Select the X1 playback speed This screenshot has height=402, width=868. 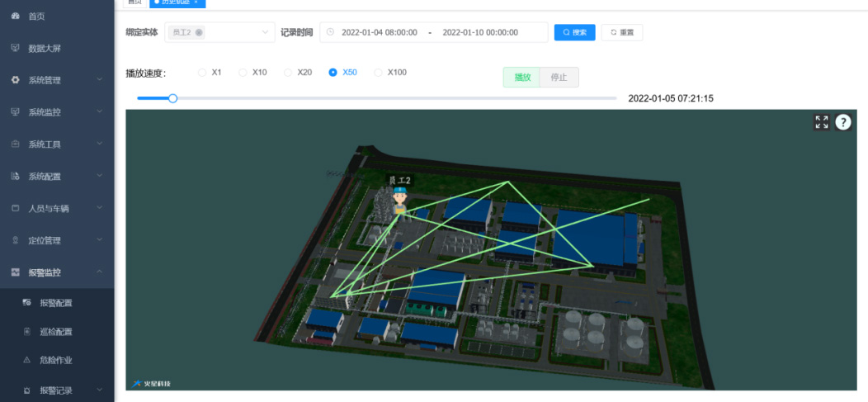coord(202,73)
